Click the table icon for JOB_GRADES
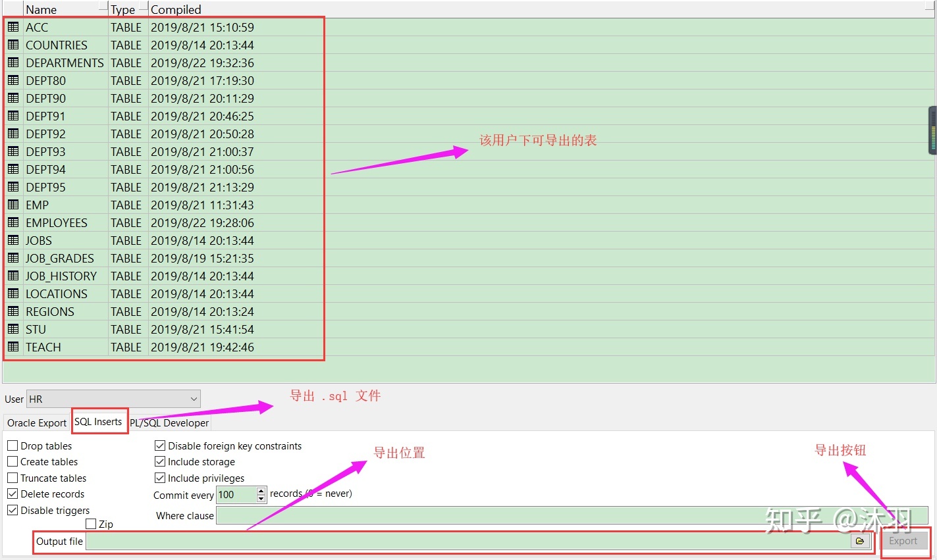This screenshot has width=937, height=560. click(13, 258)
